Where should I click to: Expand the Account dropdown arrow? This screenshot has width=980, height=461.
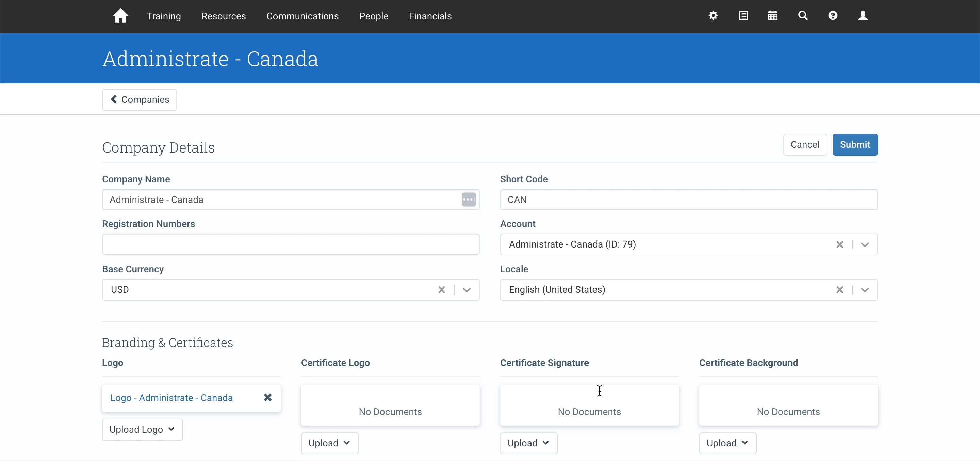tap(865, 244)
